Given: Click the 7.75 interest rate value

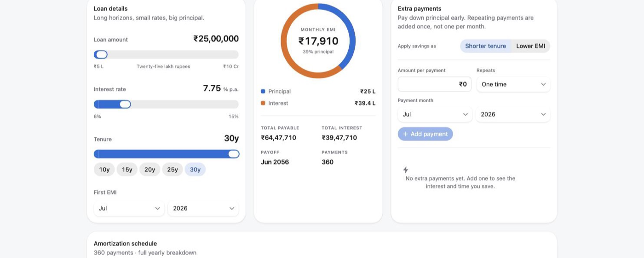Looking at the screenshot, I should (x=212, y=88).
